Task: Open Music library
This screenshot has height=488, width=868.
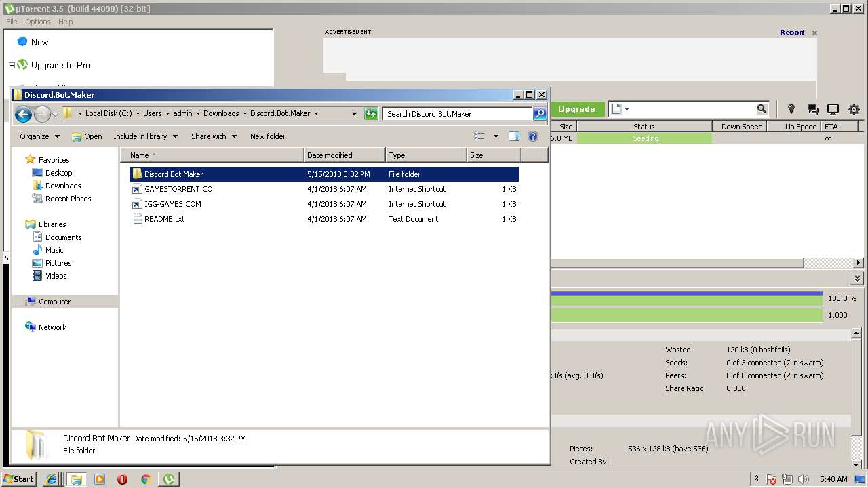Action: point(54,250)
